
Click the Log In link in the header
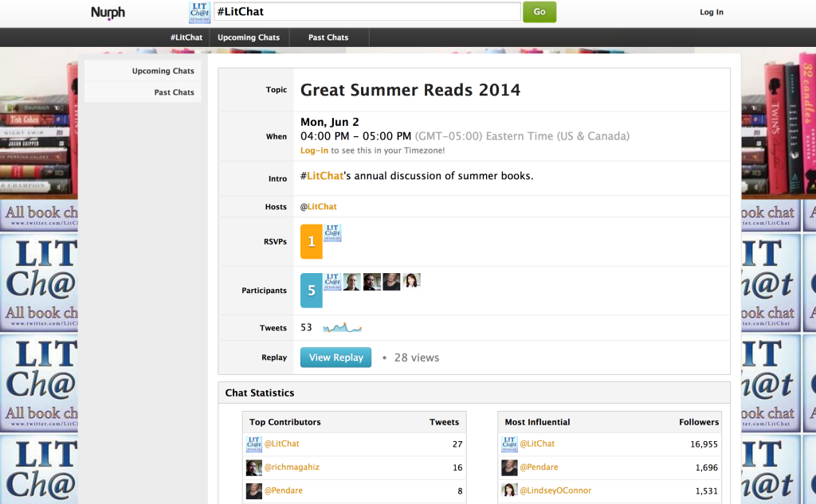tap(712, 12)
